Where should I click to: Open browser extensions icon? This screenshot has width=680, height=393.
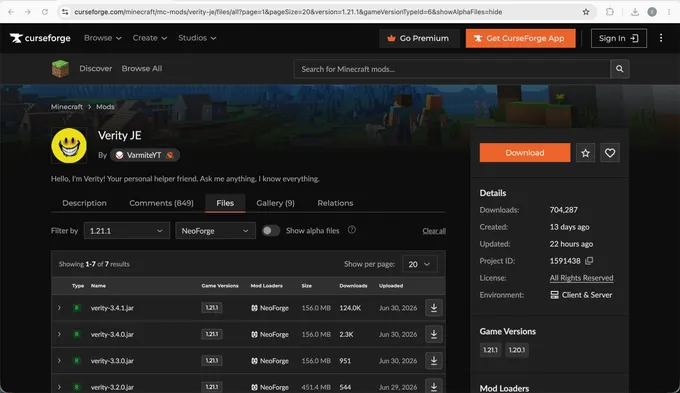[x=610, y=12]
